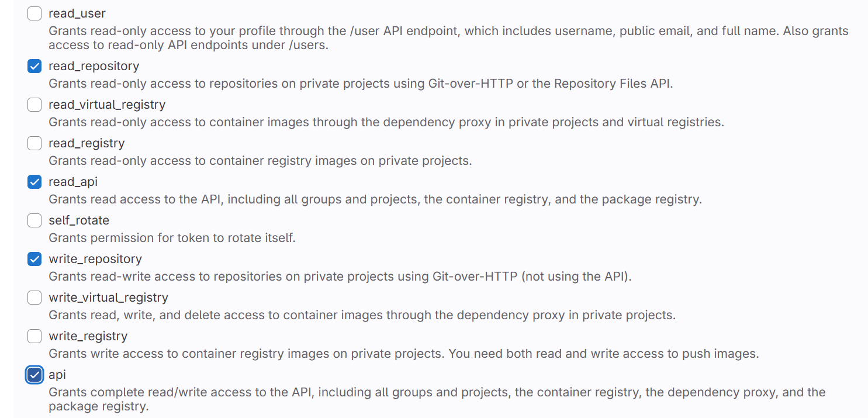
Task: Check the read_virtual_registry scope
Action: 34,105
